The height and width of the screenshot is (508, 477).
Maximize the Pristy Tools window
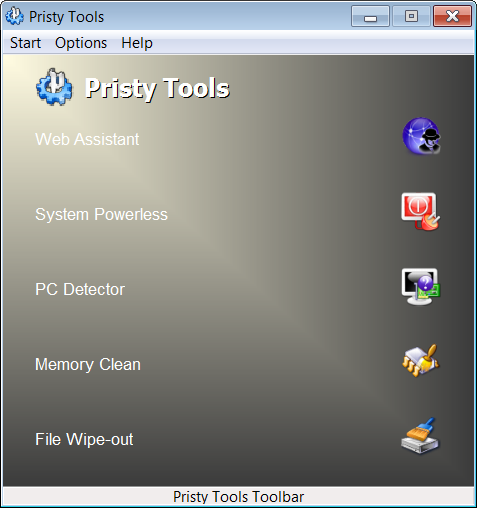pyautogui.click(x=411, y=16)
